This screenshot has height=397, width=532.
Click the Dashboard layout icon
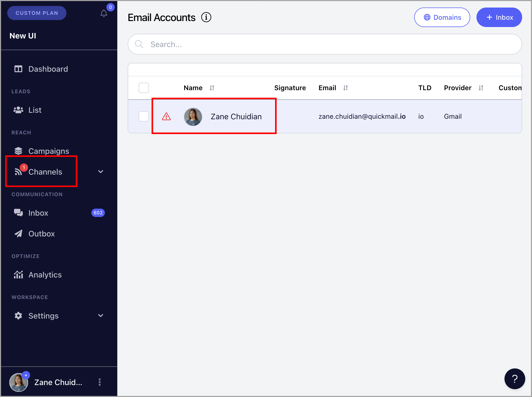[18, 69]
